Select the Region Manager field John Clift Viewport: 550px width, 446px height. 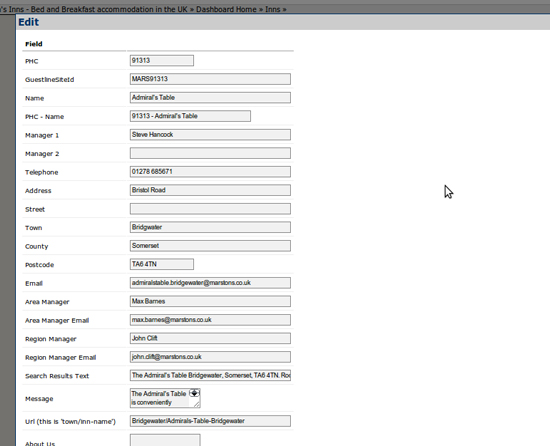click(210, 338)
